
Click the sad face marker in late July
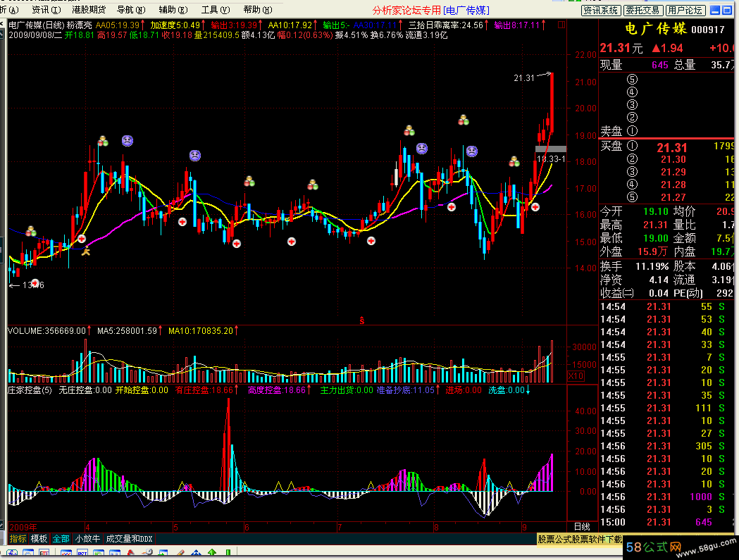422,149
